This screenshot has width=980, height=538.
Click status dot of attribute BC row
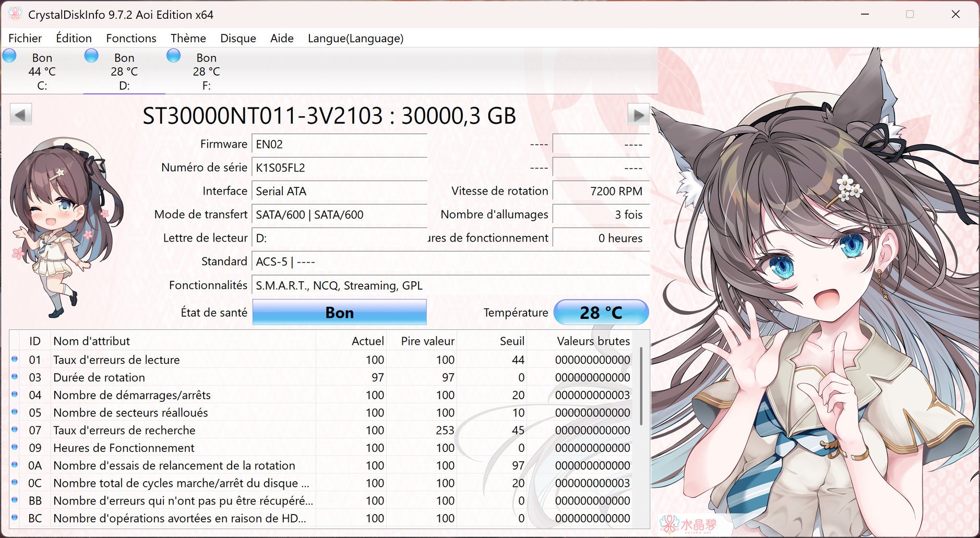[x=15, y=518]
